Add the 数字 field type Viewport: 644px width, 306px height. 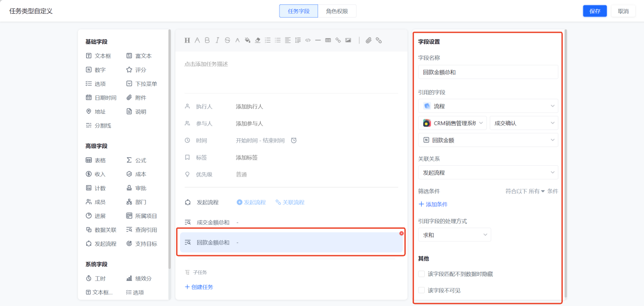[95, 70]
